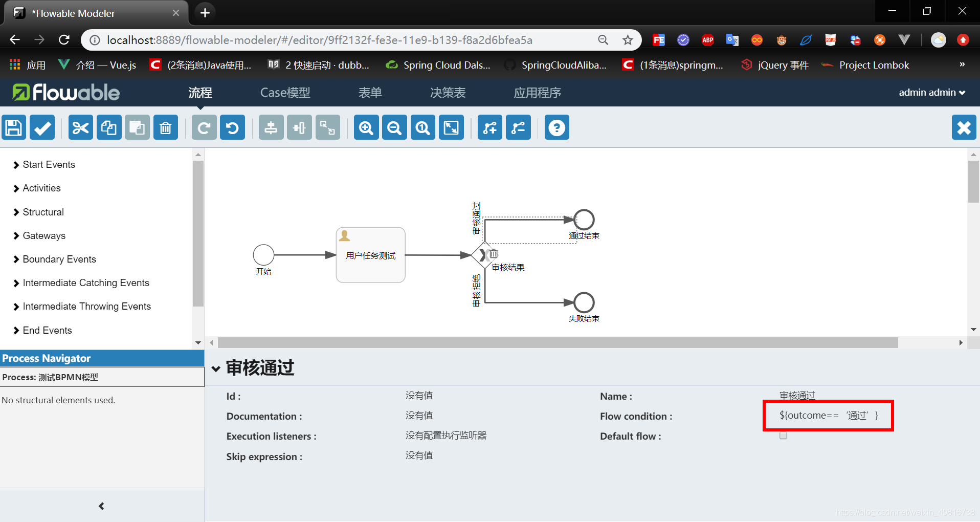Enable the Default flow checkbox
This screenshot has width=980, height=522.
(783, 435)
